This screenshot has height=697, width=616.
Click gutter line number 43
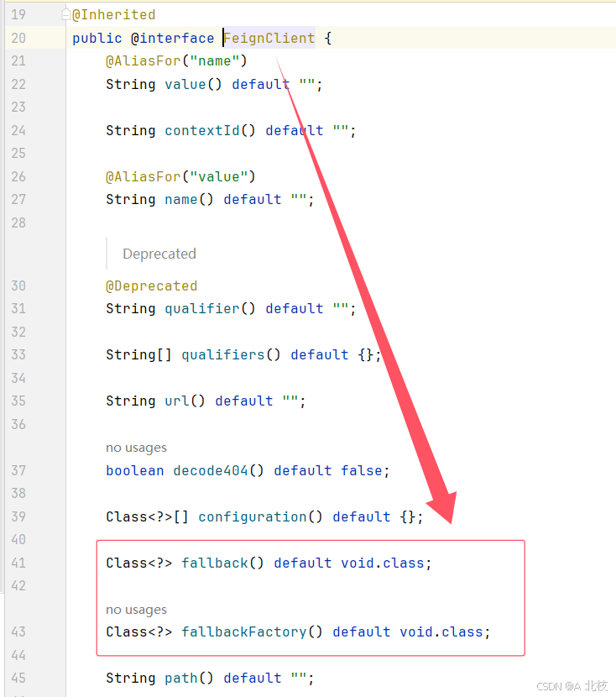18,632
